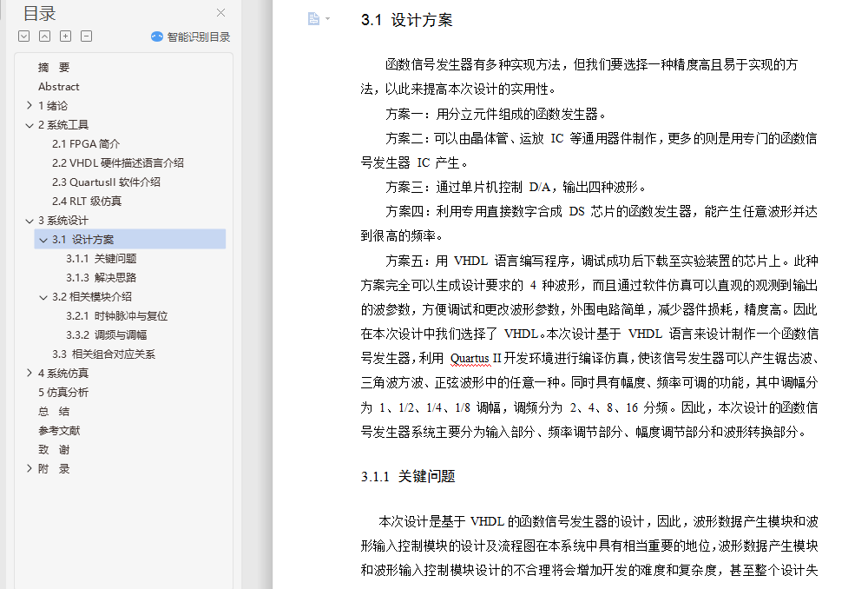This screenshot has width=868, height=589.
Task: Click the 智能识别目录 cloud icon
Action: 156,36
